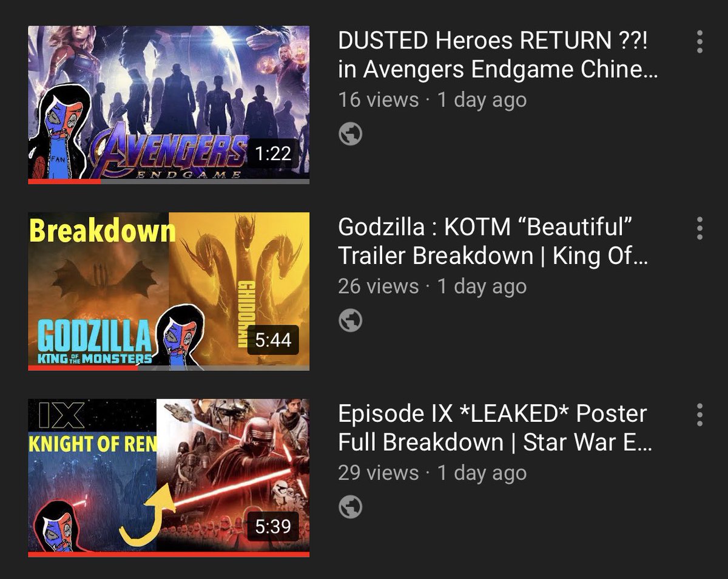Click the 1:22 duration badge
This screenshot has height=579, width=728.
273,154
